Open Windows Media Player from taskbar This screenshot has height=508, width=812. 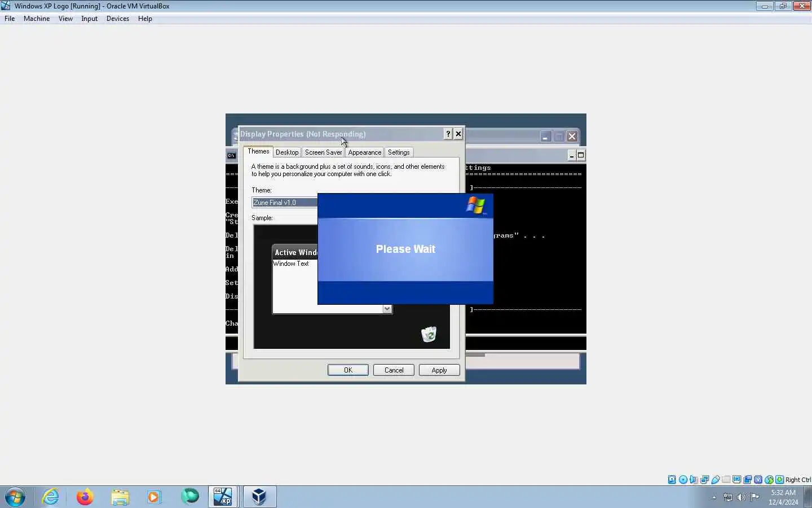pyautogui.click(x=154, y=497)
